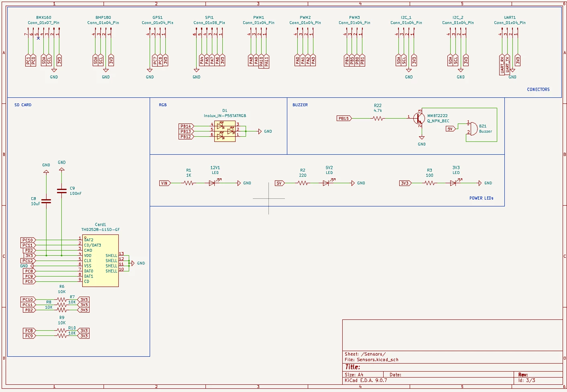Select the R2 220 resistor symbol
This screenshot has width=567, height=392.
point(303,183)
